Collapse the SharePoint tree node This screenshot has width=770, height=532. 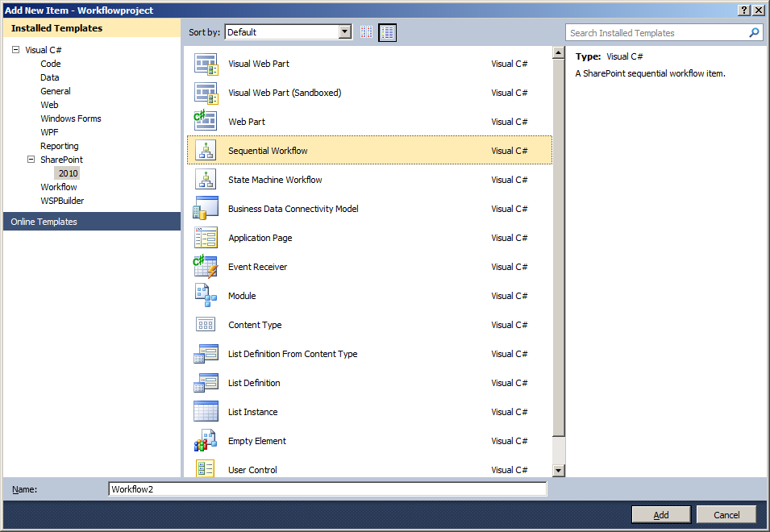(31, 159)
